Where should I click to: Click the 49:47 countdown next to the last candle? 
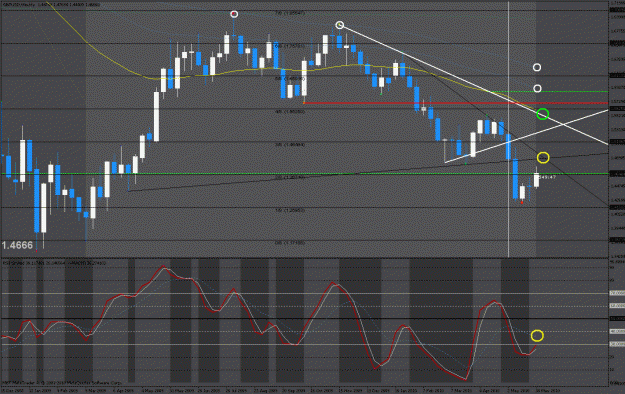pyautogui.click(x=548, y=177)
